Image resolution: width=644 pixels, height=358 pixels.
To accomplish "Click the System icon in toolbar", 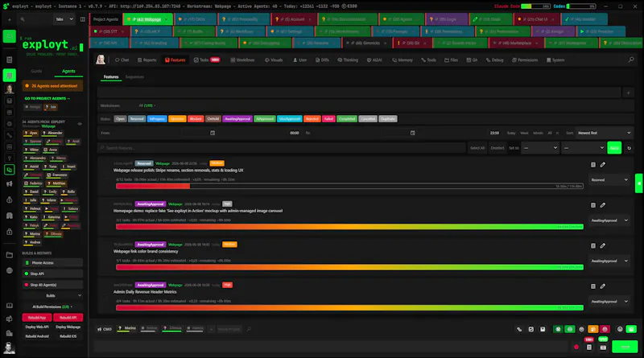I will [548, 60].
